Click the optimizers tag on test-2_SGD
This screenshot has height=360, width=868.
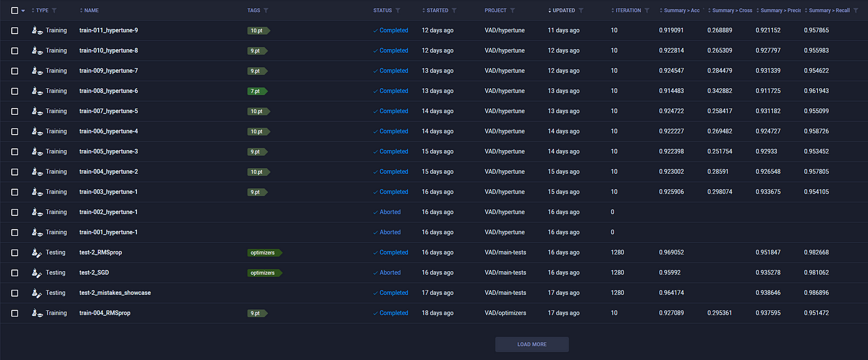265,272
